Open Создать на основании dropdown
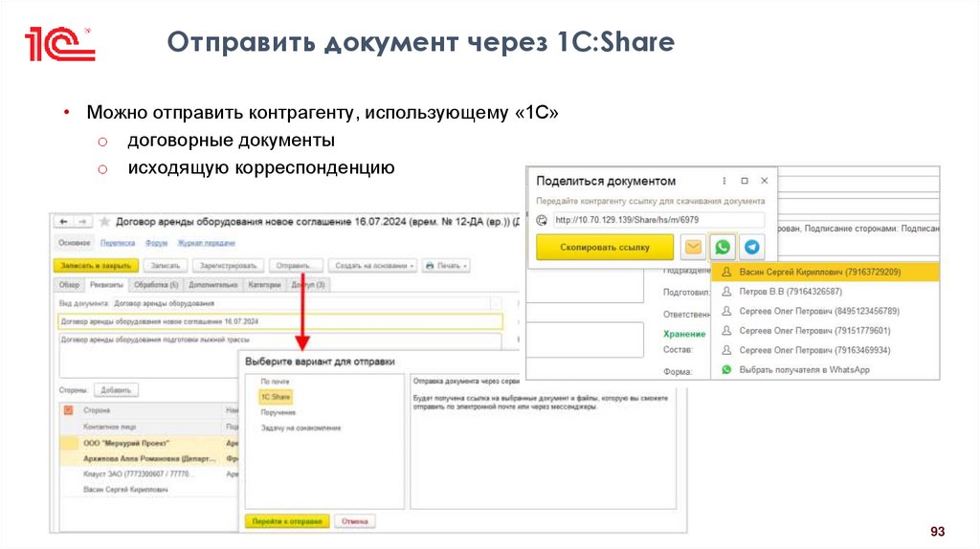The height and width of the screenshot is (549, 980). (x=372, y=266)
